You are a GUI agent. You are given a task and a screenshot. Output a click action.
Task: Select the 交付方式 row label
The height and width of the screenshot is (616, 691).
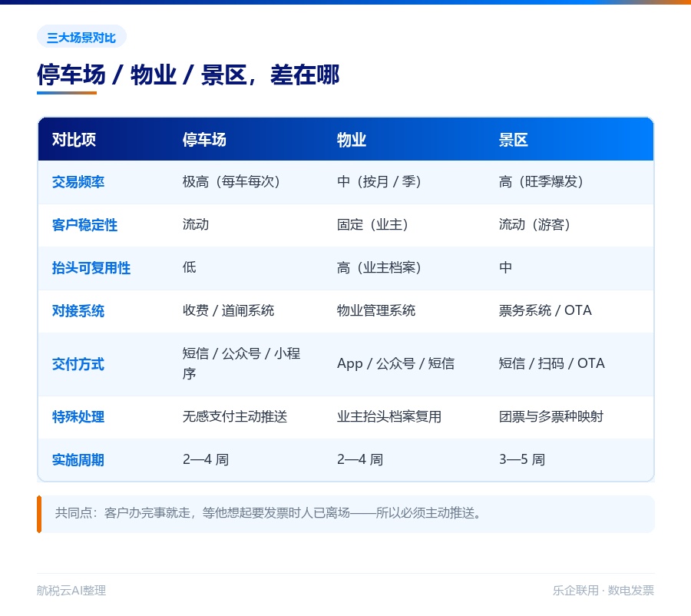point(78,364)
